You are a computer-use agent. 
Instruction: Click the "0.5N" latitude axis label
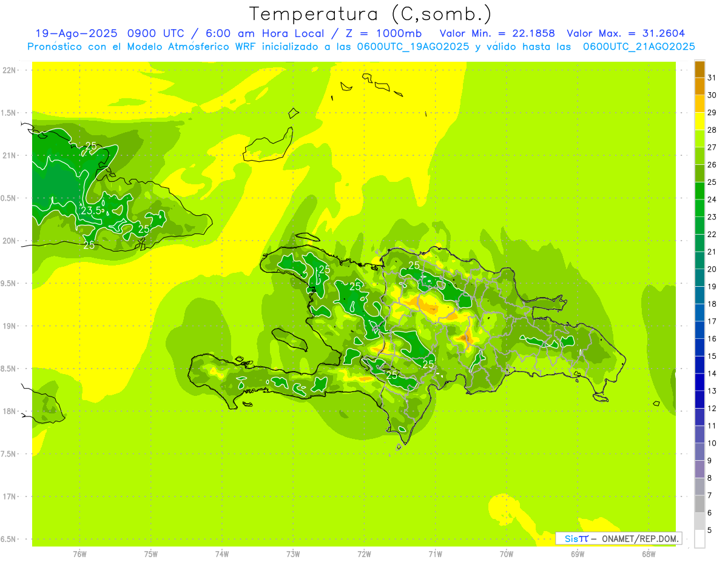pyautogui.click(x=9, y=198)
